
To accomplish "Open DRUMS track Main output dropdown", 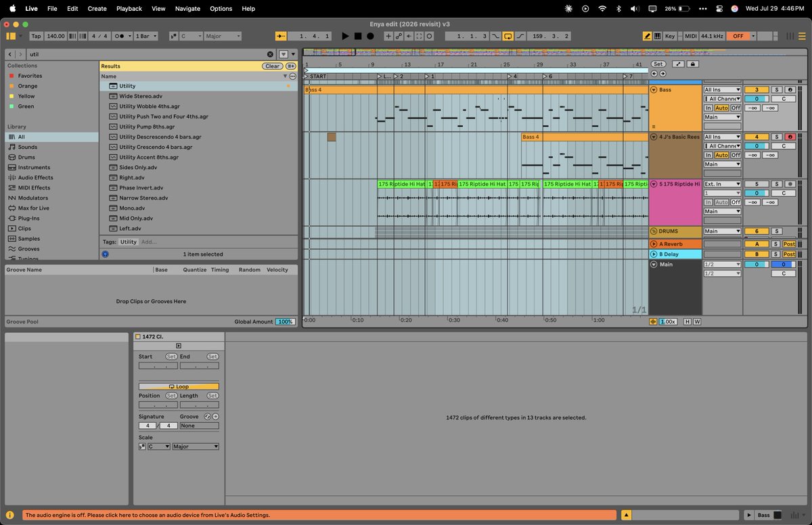I will click(722, 231).
